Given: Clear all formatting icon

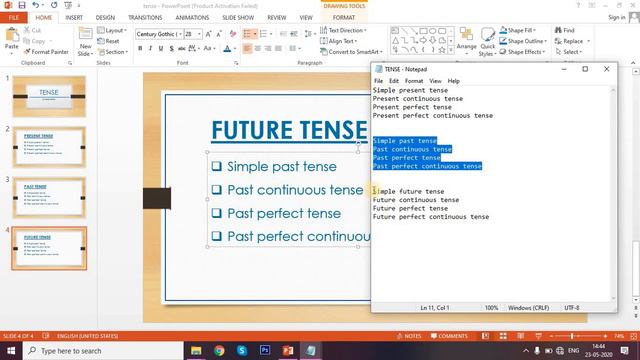Looking at the screenshot, I should tap(233, 34).
